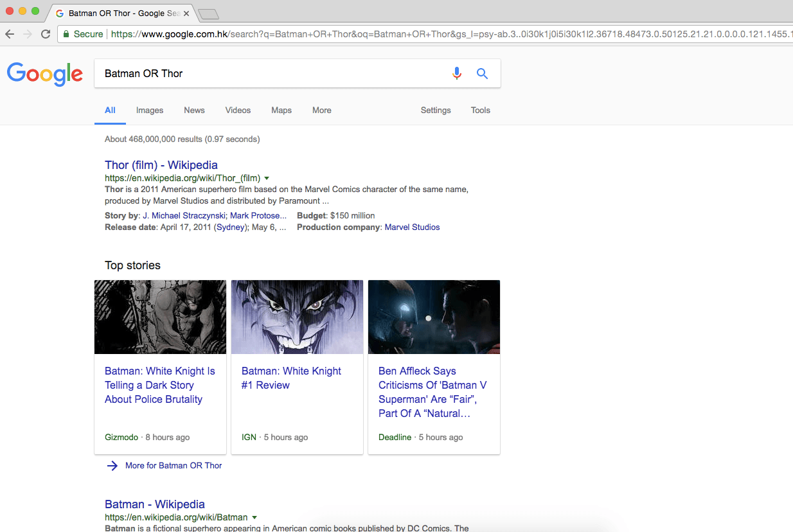The height and width of the screenshot is (532, 793).
Task: Click the IGN · 5 hours ago label
Action: pos(274,437)
